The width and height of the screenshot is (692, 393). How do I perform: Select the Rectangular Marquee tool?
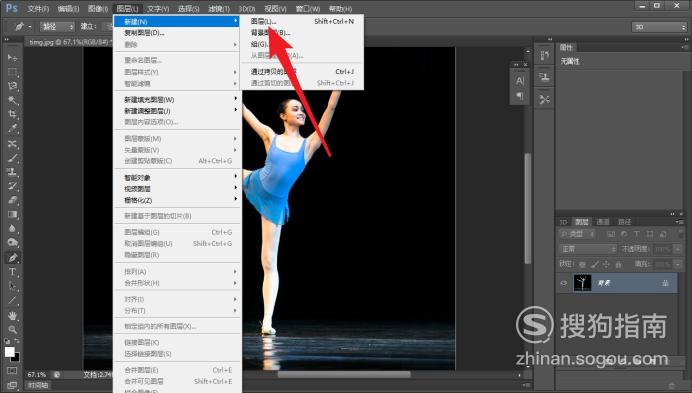click(12, 72)
